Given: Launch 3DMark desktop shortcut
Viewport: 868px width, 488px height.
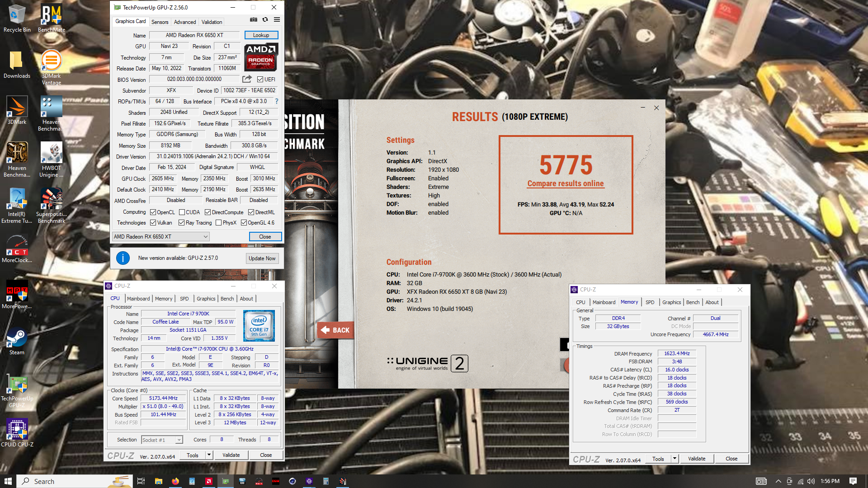Looking at the screenshot, I should point(17,110).
